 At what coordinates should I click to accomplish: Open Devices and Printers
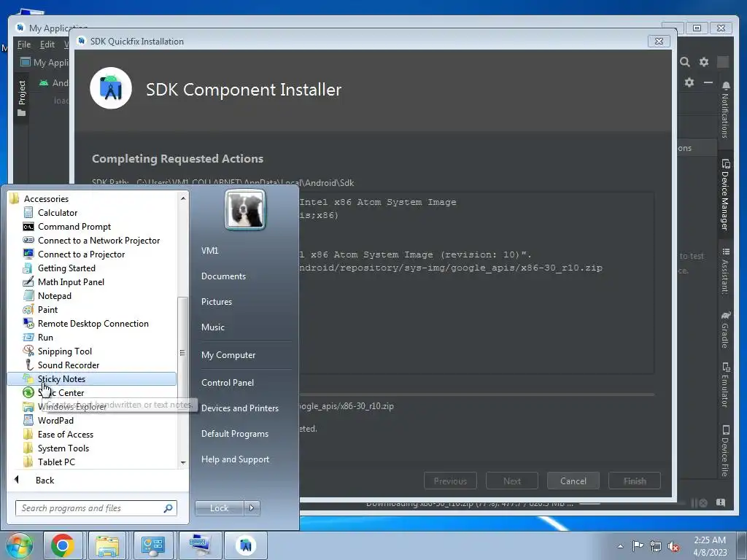tap(239, 408)
